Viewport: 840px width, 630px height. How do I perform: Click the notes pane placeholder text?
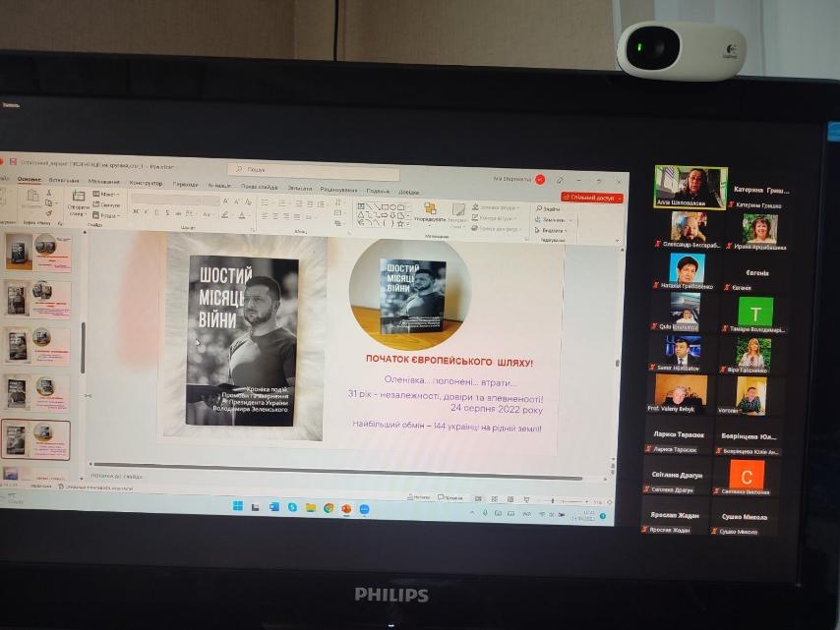click(116, 476)
